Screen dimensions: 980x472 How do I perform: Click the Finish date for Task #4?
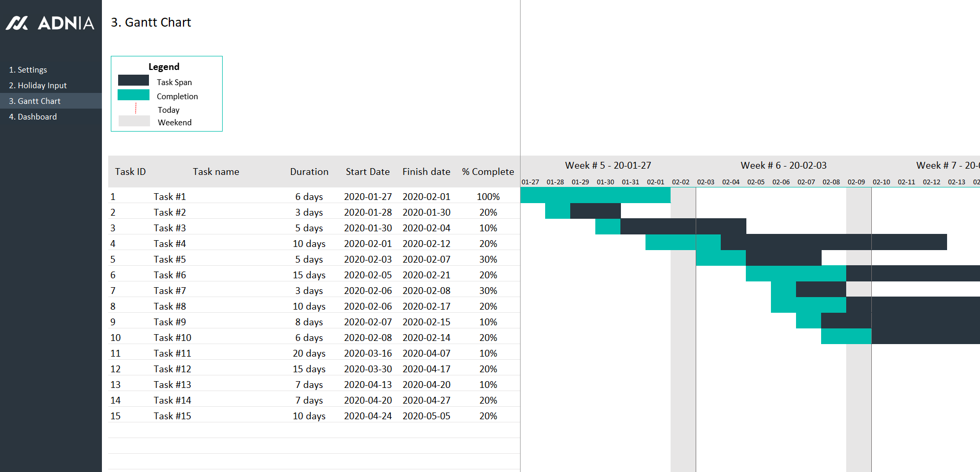click(x=426, y=243)
